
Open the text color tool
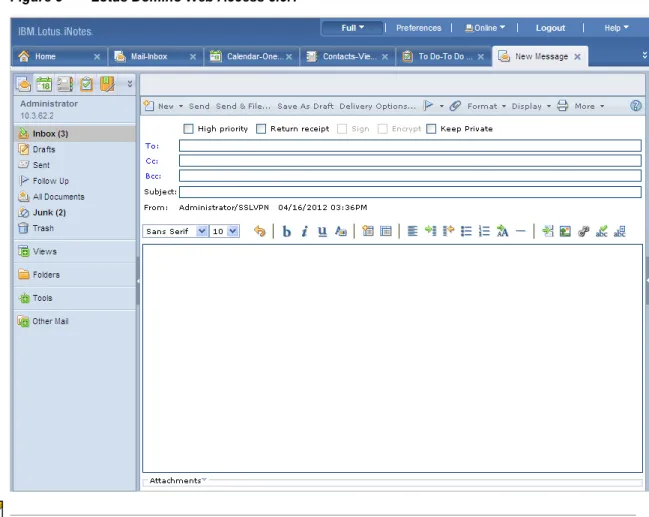coord(341,231)
